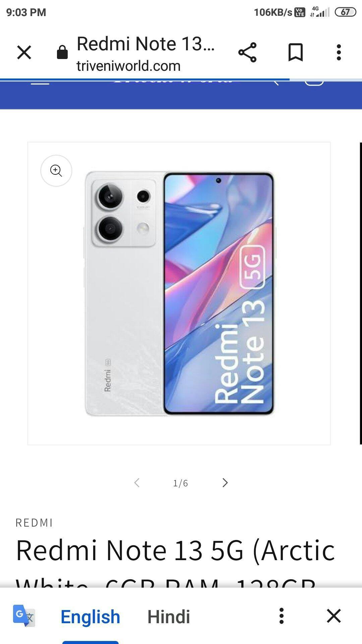
Task: Open the browser three-dot overflow menu
Action: pos(339,52)
